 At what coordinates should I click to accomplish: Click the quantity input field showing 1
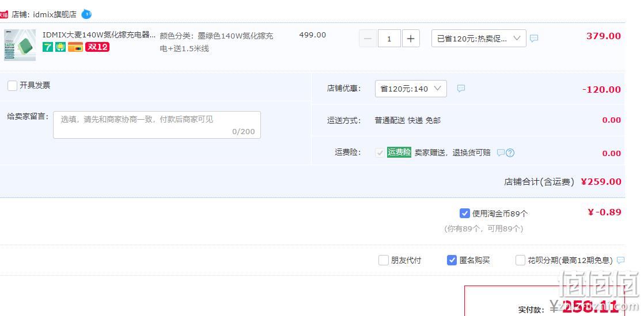click(x=389, y=39)
